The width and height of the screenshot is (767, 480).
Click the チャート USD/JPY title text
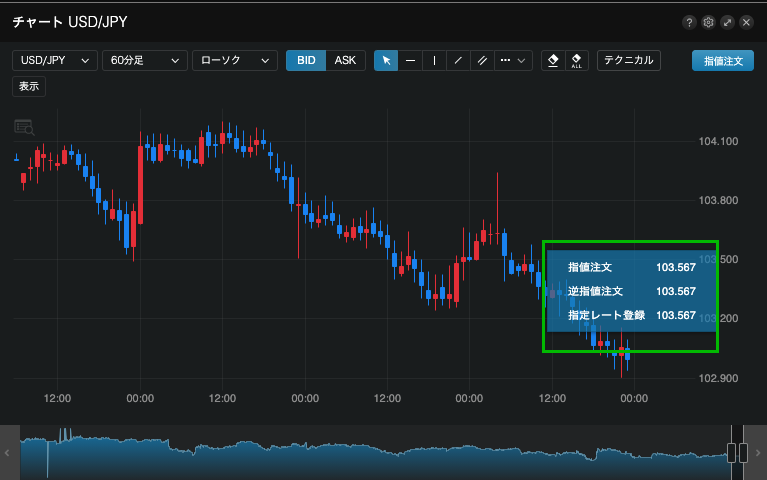[70, 22]
